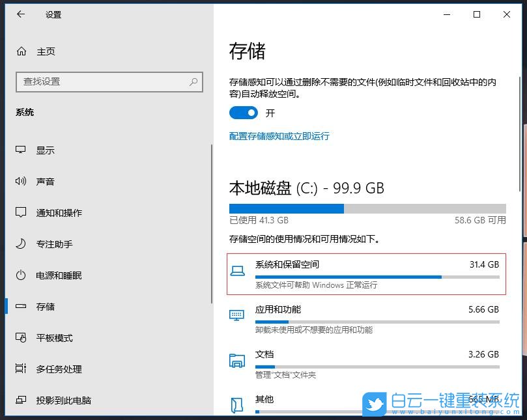This screenshot has width=527, height=420.
Task: Click the 其他 category icon
Action: click(x=237, y=405)
